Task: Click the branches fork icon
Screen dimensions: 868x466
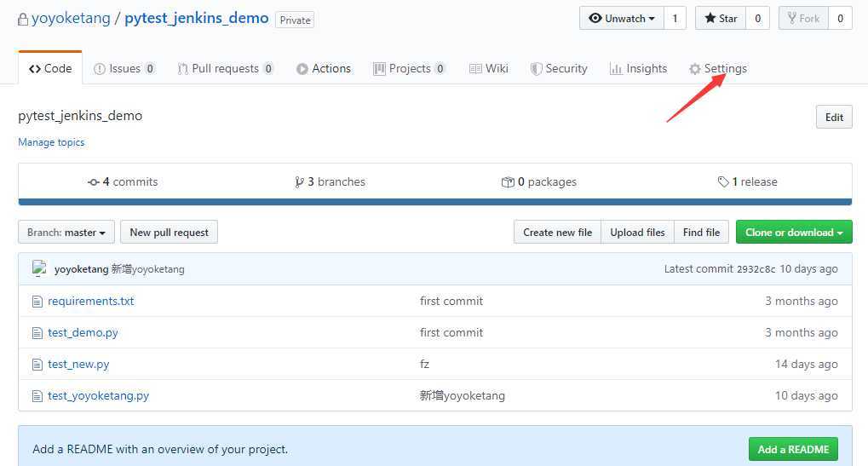Action: tap(299, 182)
